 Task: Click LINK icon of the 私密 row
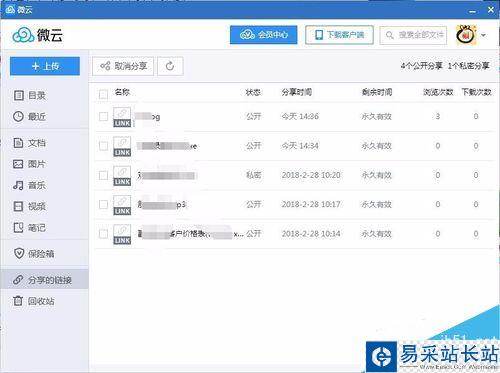click(x=122, y=176)
